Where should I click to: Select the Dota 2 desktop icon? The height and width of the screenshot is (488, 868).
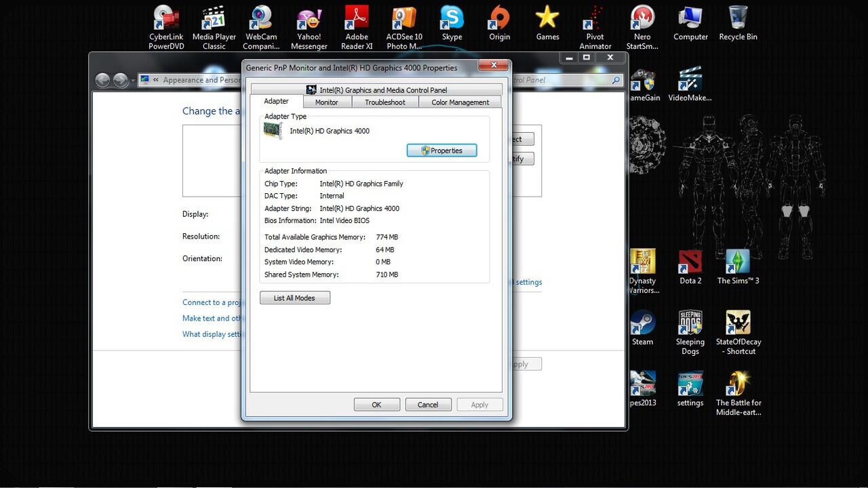point(690,267)
